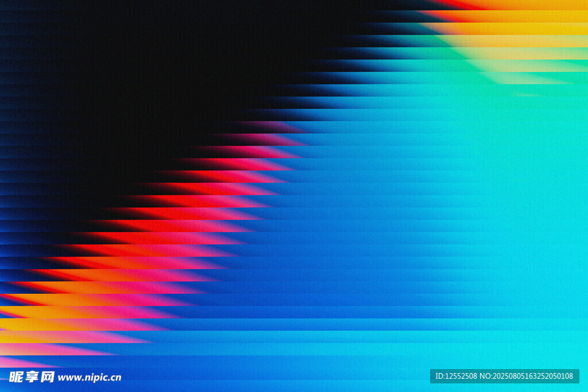The image size is (588, 392).
Task: Click the ID:12552508 label
Action: [x=456, y=377]
